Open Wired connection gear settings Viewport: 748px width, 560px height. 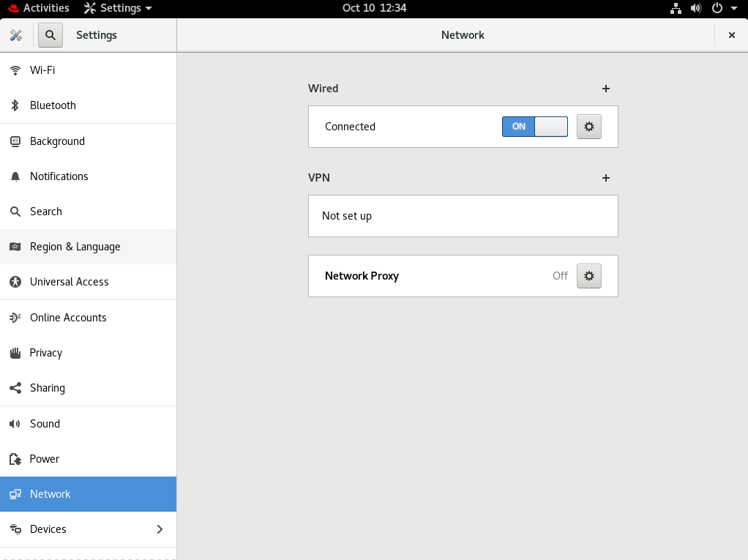tap(588, 127)
